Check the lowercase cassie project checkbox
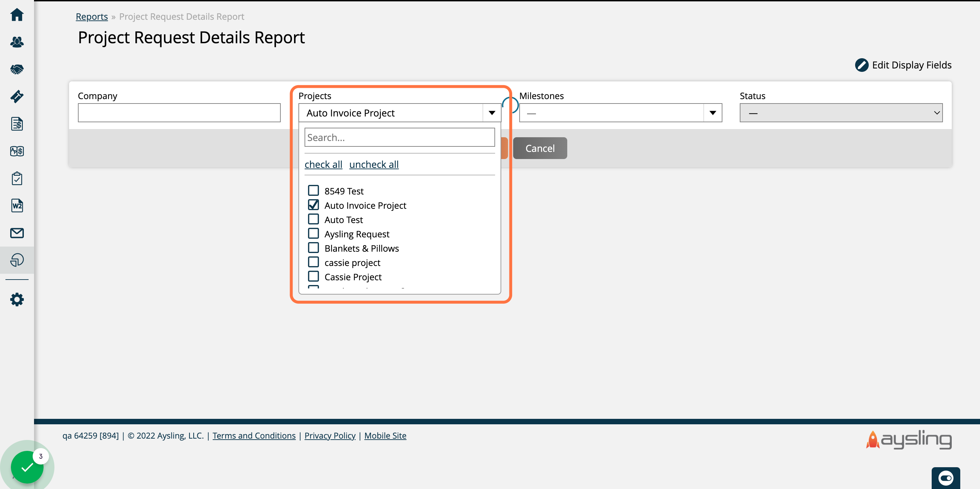The height and width of the screenshot is (489, 980). [x=313, y=262]
